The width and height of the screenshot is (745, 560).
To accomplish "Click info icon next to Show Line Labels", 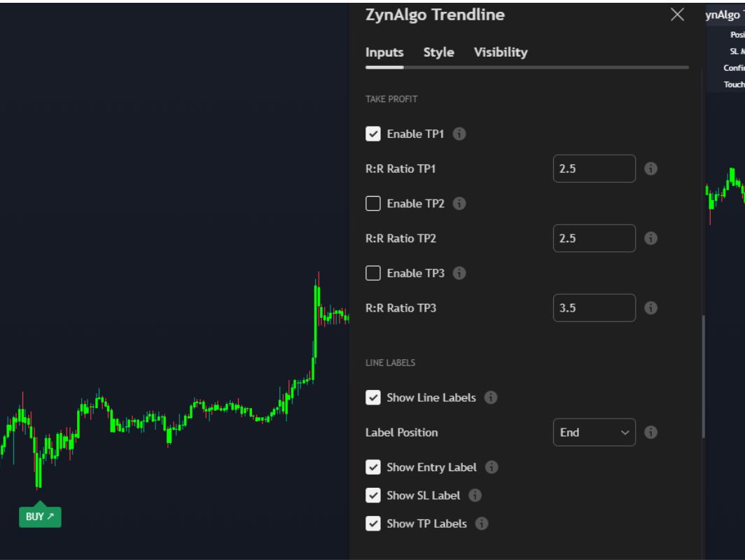I will pyautogui.click(x=491, y=398).
